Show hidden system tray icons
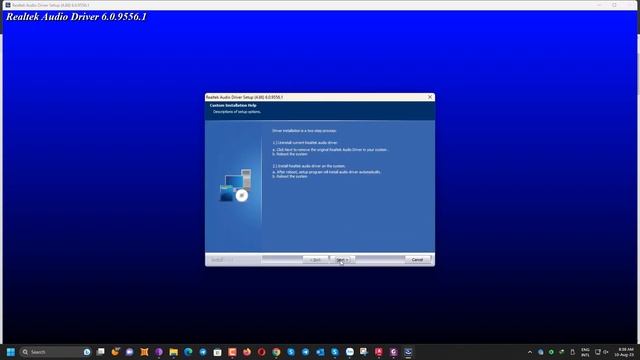640x360 pixels. [x=530, y=352]
